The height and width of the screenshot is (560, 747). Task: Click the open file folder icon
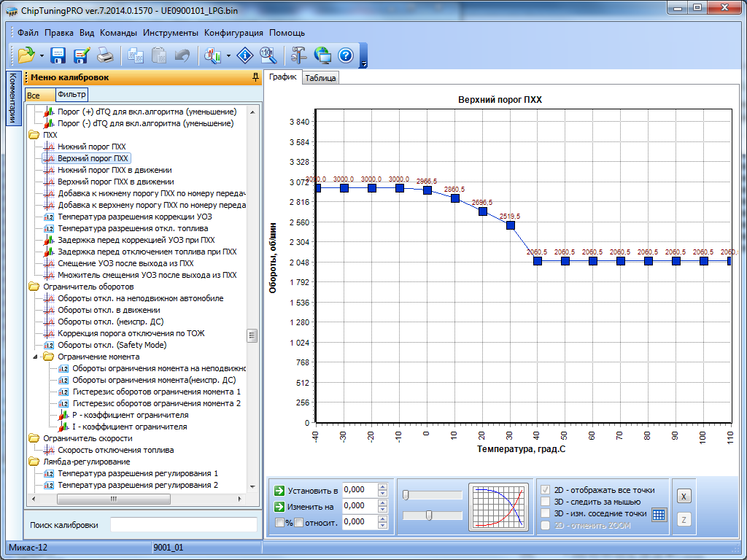pos(26,55)
